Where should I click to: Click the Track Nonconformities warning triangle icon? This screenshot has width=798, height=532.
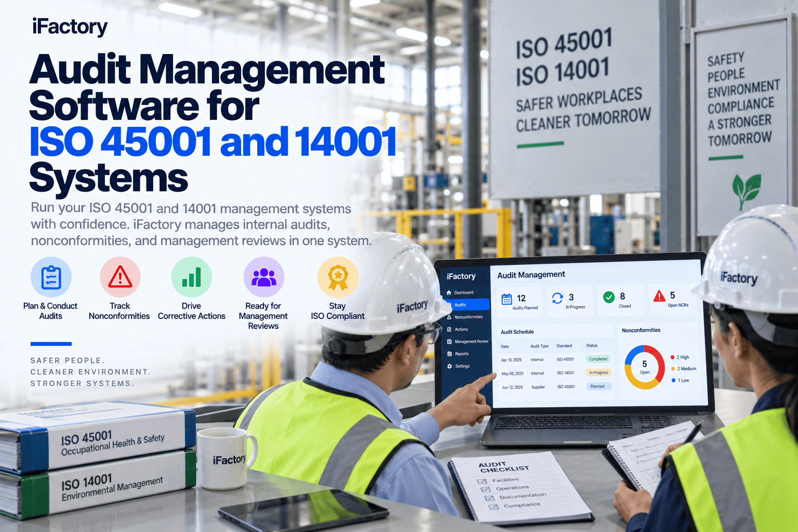coord(120,277)
